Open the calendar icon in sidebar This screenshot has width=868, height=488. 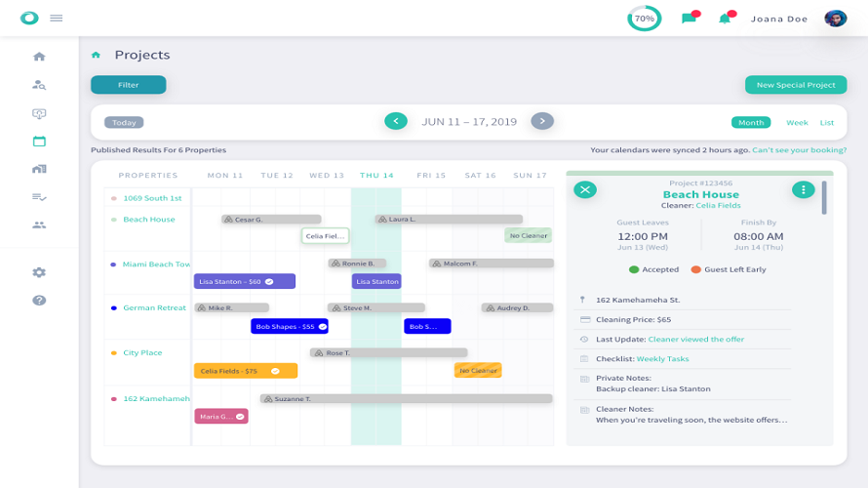pyautogui.click(x=39, y=142)
